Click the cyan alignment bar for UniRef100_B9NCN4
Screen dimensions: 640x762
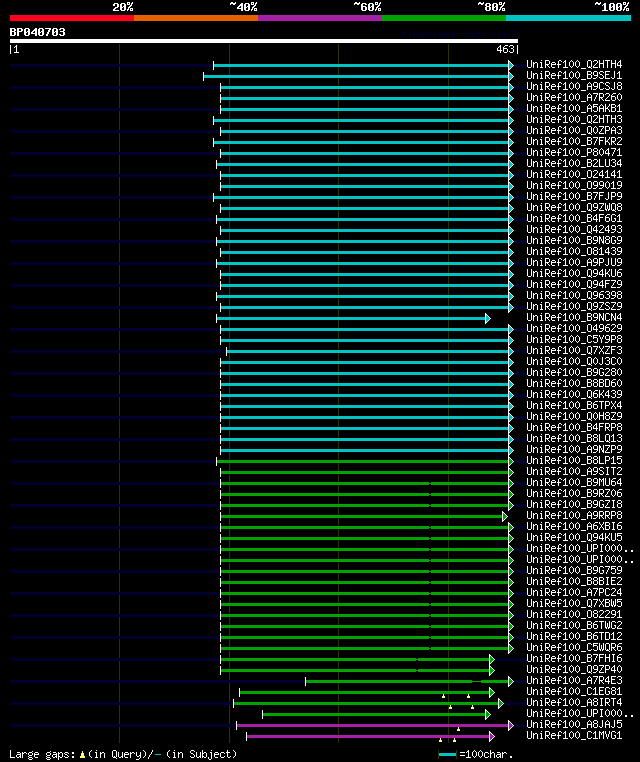[351, 318]
